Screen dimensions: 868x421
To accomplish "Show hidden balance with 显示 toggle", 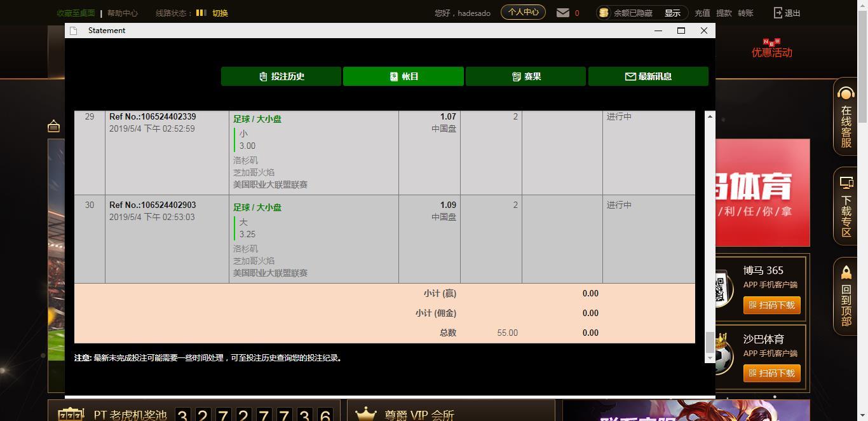I will pos(672,13).
